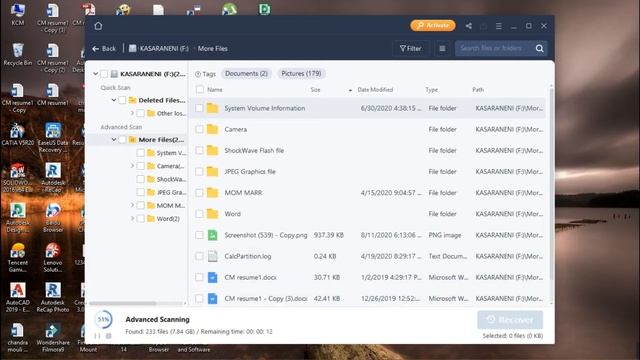This screenshot has width=640, height=360.
Task: Go to the home screen icon
Action: [x=98, y=26]
